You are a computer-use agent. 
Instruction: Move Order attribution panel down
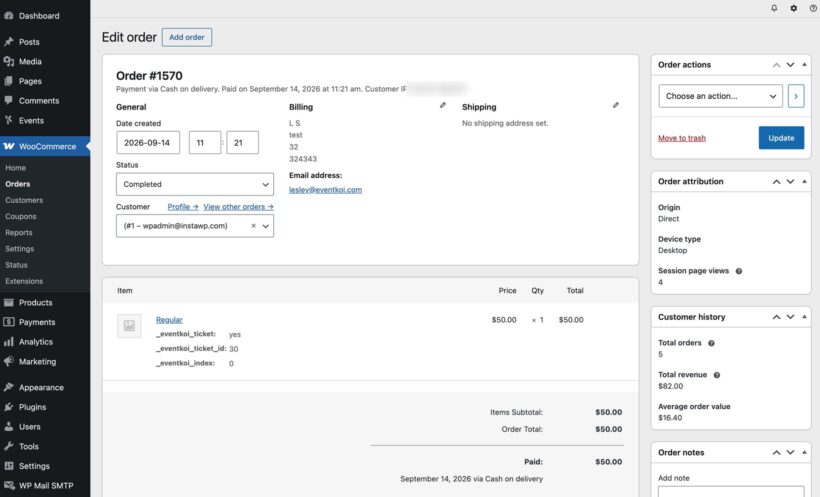coord(790,182)
